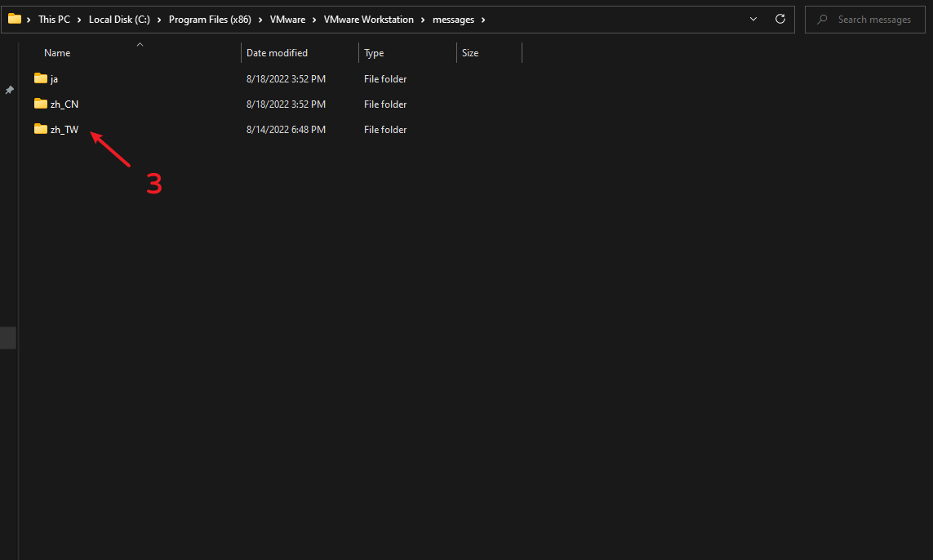The width and height of the screenshot is (933, 560).
Task: Expand the chevron after This PC
Action: [x=79, y=20]
